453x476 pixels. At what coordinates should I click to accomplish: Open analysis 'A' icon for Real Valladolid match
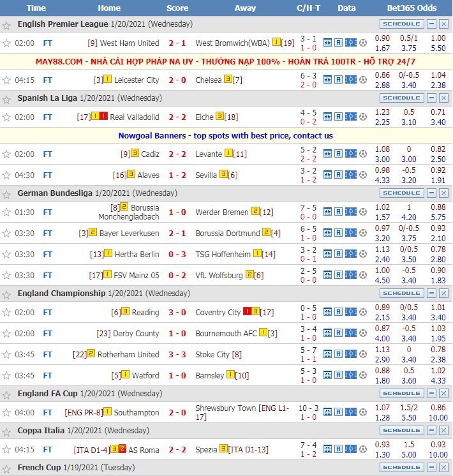pyautogui.click(x=338, y=117)
